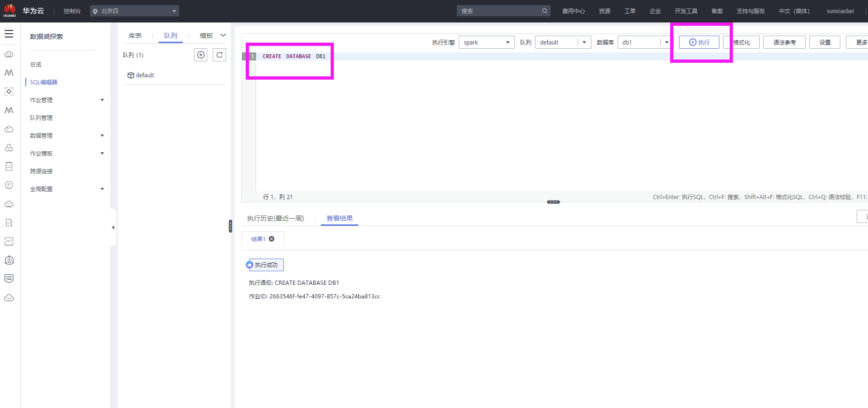
Task: Open the 语法参考 button
Action: click(785, 42)
